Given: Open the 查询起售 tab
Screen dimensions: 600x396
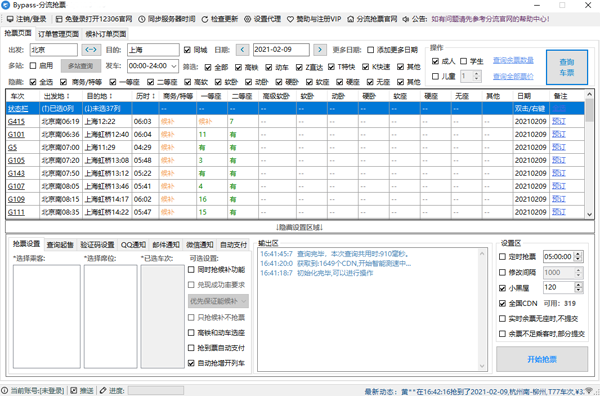Looking at the screenshot, I should click(60, 244).
